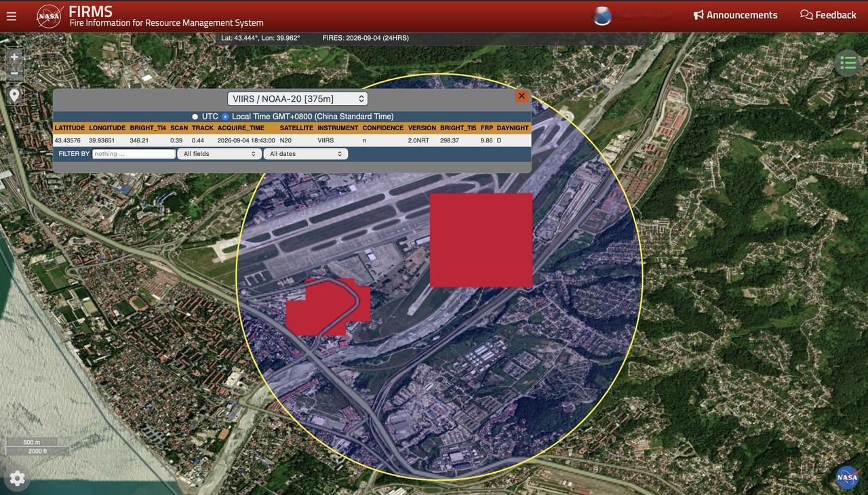868x495 pixels.
Task: Open the map layers list panel
Action: point(848,63)
